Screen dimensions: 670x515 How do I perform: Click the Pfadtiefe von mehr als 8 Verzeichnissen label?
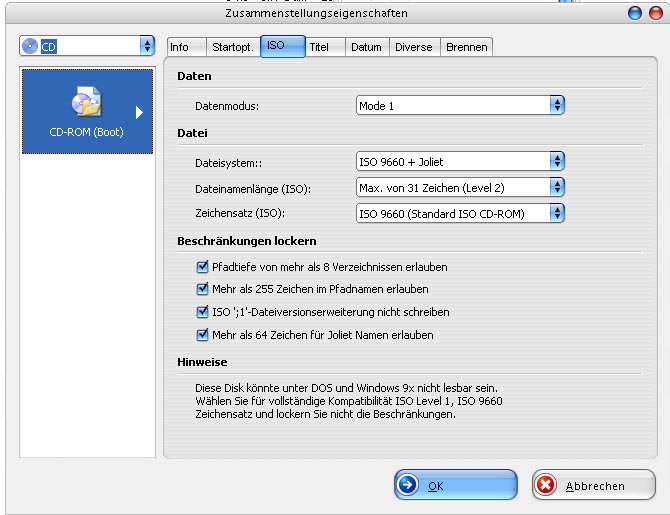330,267
